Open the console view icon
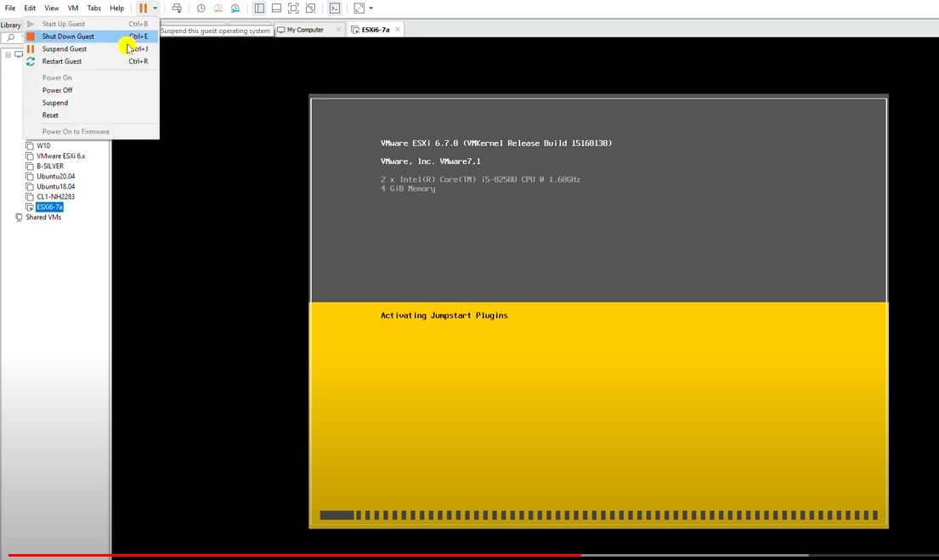 pos(335,8)
